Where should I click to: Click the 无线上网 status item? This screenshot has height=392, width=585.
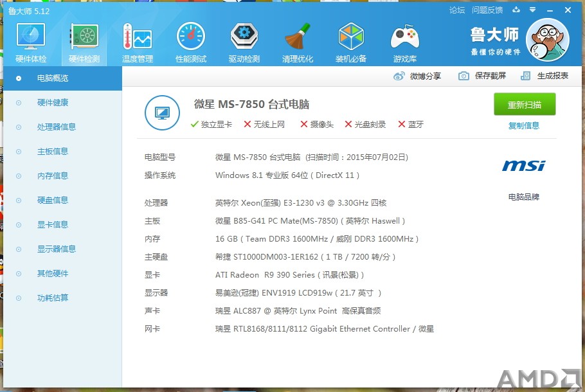click(x=264, y=125)
